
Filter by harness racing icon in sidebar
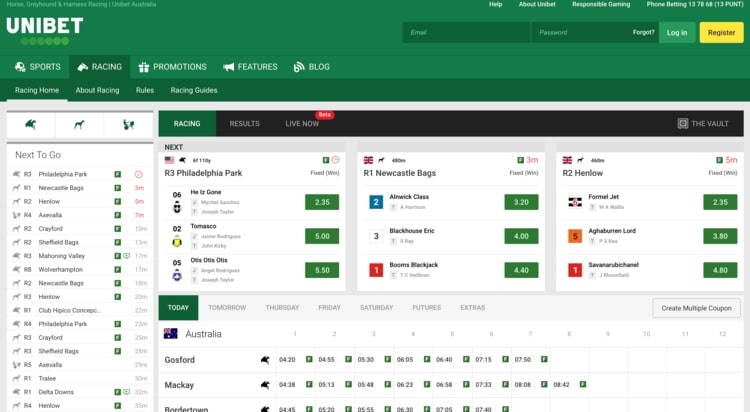[128, 125]
